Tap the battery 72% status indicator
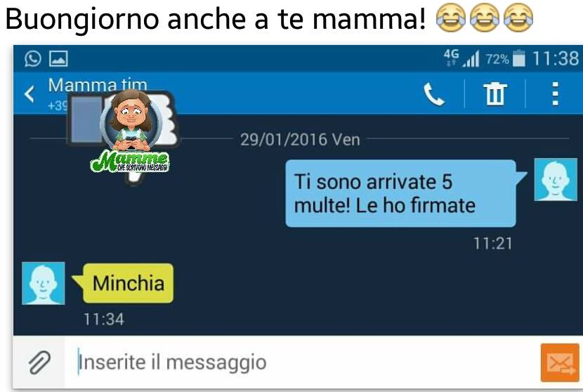Image resolution: width=583 pixels, height=392 pixels. (x=505, y=59)
